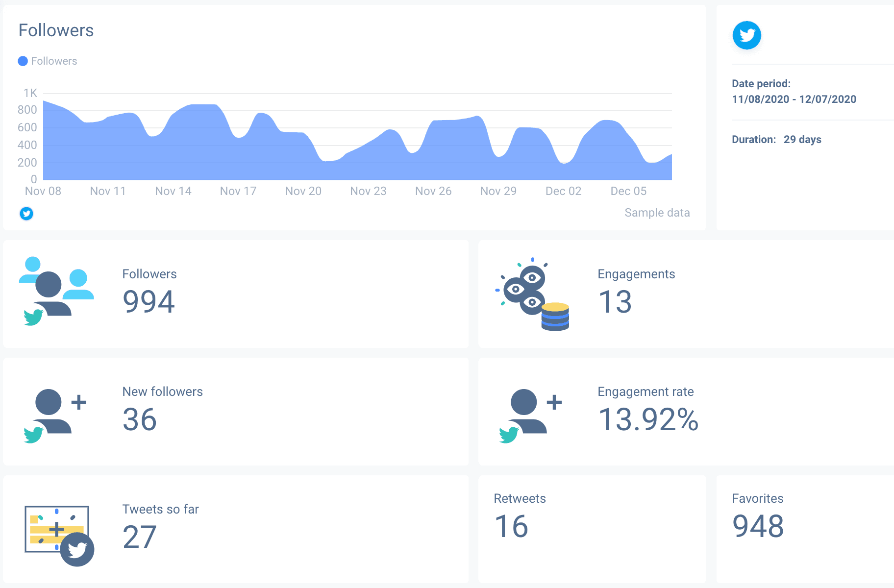Image resolution: width=894 pixels, height=588 pixels.
Task: Click the 1K y-axis label
Action: tap(30, 93)
